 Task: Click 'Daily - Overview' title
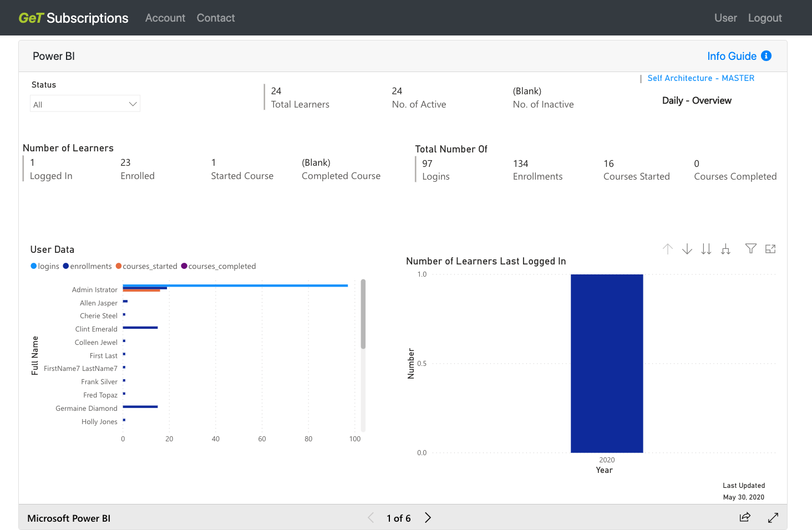697,100
